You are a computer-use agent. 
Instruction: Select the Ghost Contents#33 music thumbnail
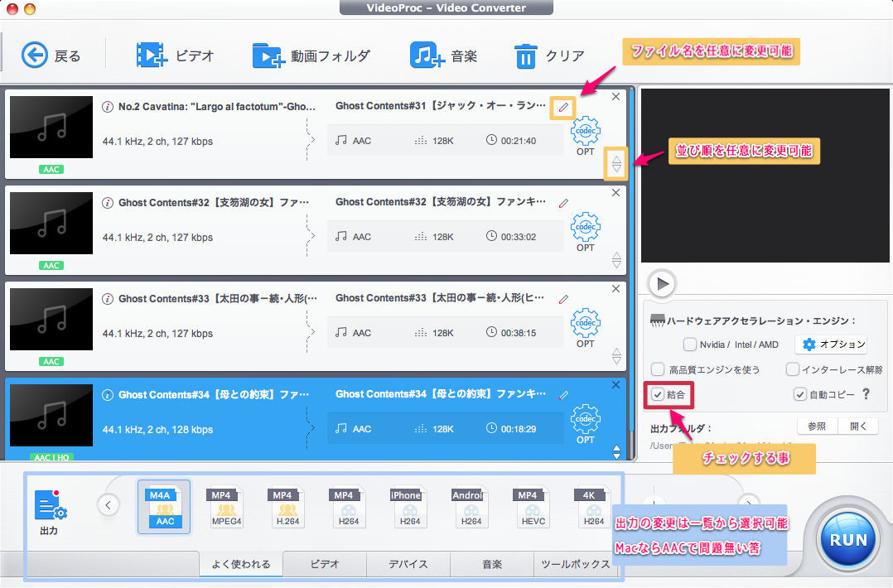pyautogui.click(x=51, y=320)
